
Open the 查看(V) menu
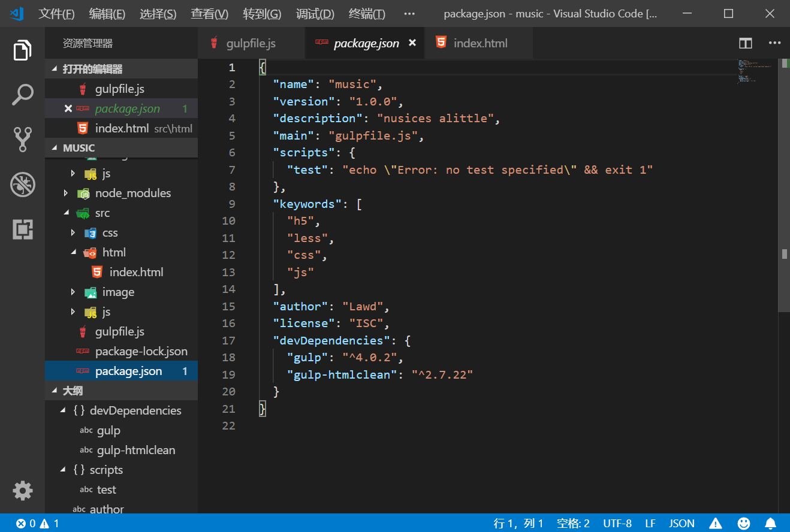tap(210, 14)
